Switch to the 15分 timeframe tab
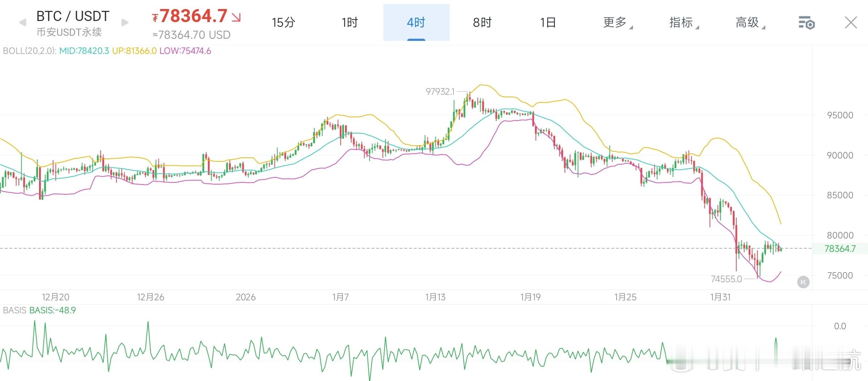868x381 pixels. (x=283, y=22)
